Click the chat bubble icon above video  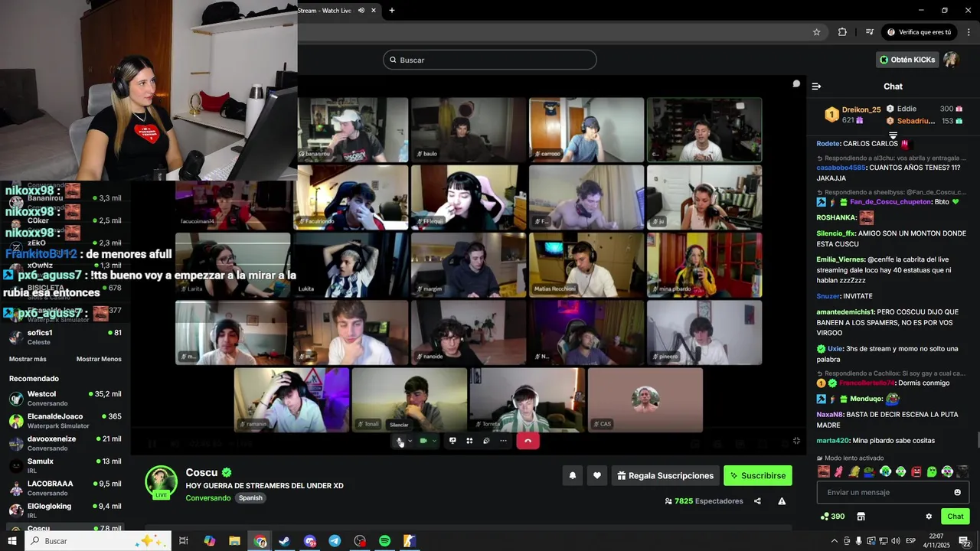(796, 83)
